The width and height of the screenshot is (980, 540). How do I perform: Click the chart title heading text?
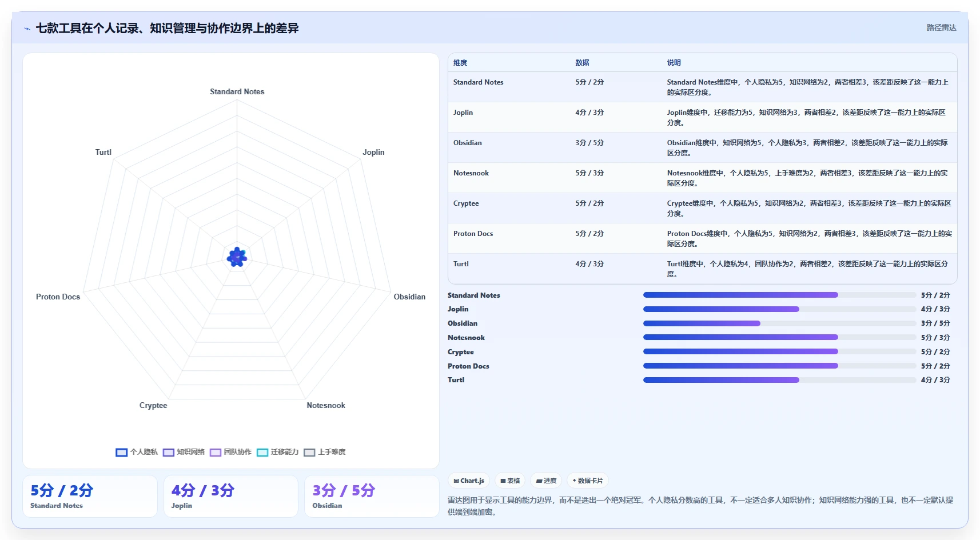coord(167,28)
